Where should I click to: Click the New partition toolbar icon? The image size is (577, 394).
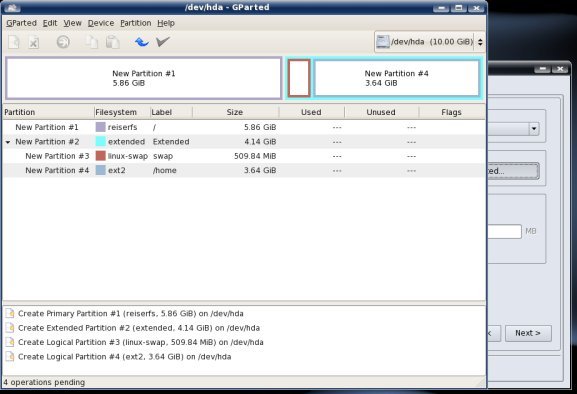pyautogui.click(x=14, y=42)
